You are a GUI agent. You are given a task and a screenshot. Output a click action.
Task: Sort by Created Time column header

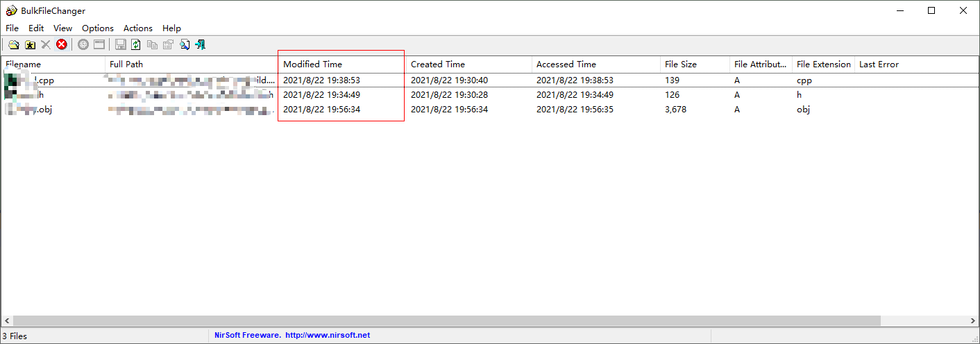coord(469,64)
